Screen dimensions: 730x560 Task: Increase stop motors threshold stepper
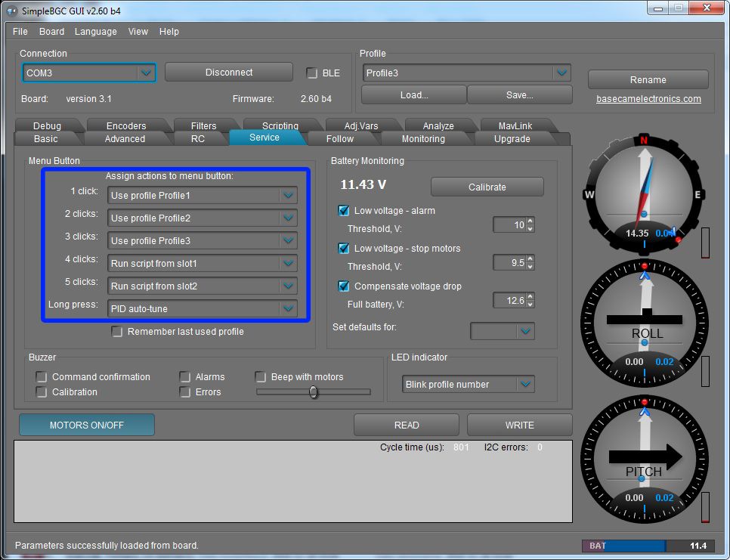[x=530, y=258]
